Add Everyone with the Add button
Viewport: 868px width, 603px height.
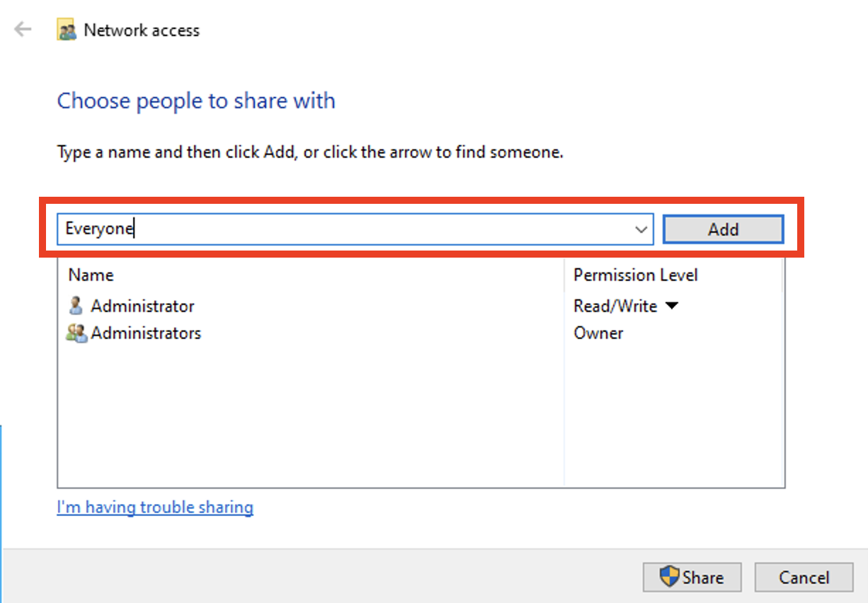tap(723, 229)
